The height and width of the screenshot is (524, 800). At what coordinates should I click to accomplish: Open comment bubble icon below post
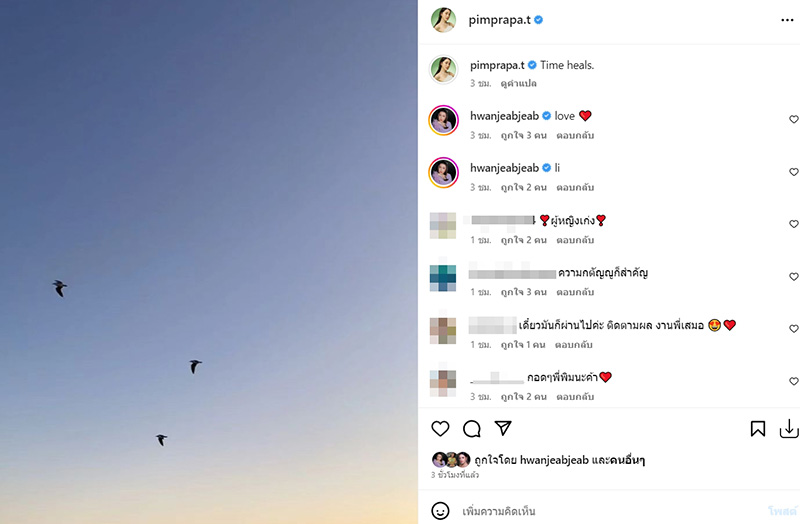472,429
